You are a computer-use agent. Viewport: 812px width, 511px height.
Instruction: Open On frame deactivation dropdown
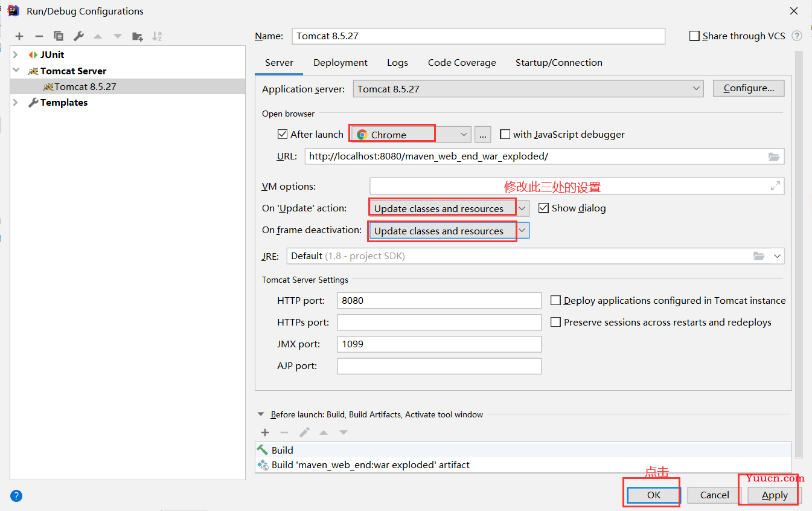[449, 231]
